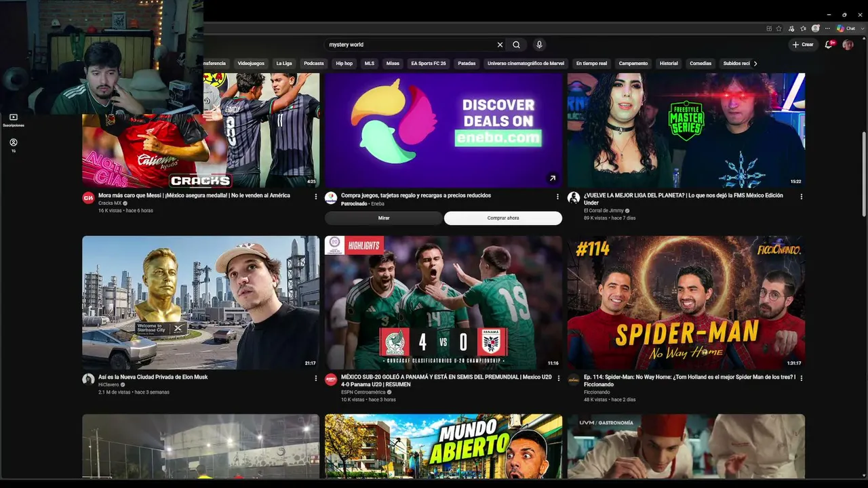Click Comprar ahora on the Eneba ad

point(503,218)
